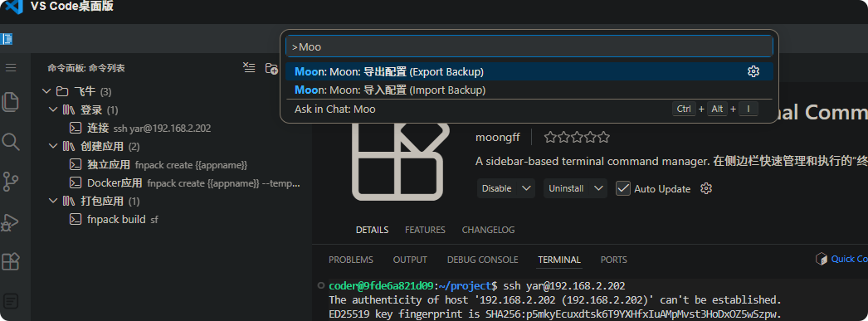Click the new folder icon in command panel header

click(x=271, y=68)
